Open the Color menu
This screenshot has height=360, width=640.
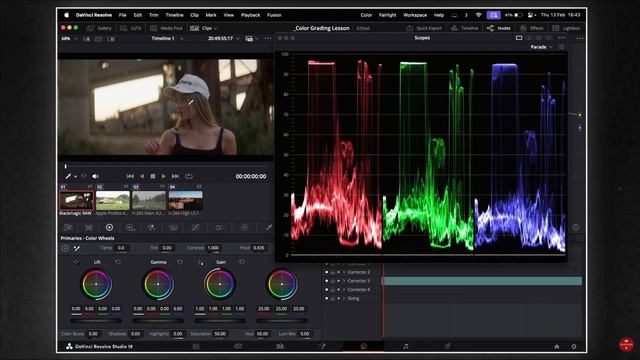tap(366, 15)
